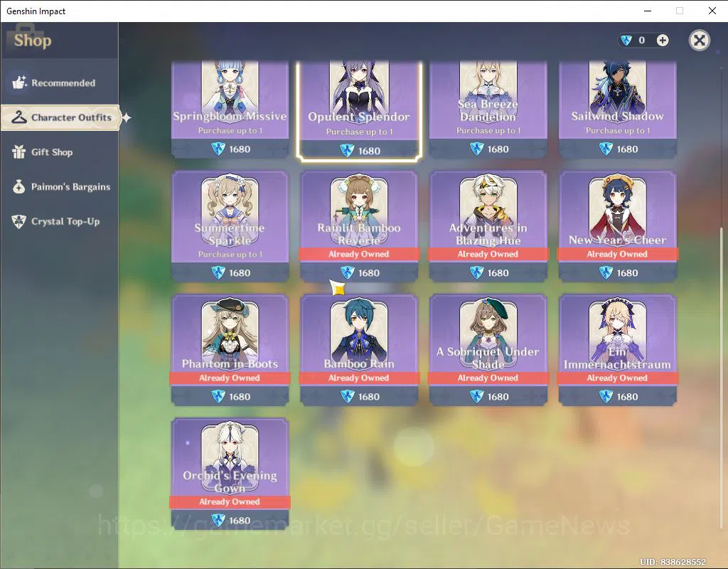Screen dimensions: 728x569
Task: View the Bamboo Rain outfit card
Action: [359, 350]
